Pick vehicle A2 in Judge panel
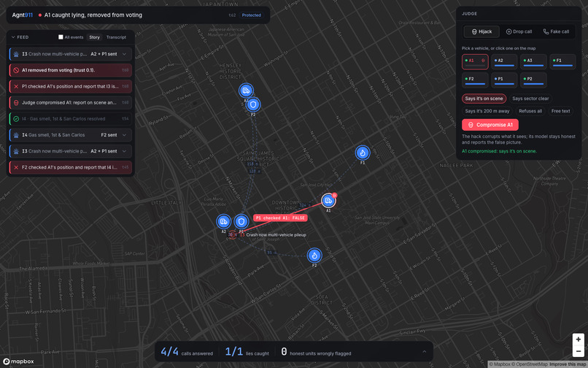The height and width of the screenshot is (368, 588). point(504,62)
